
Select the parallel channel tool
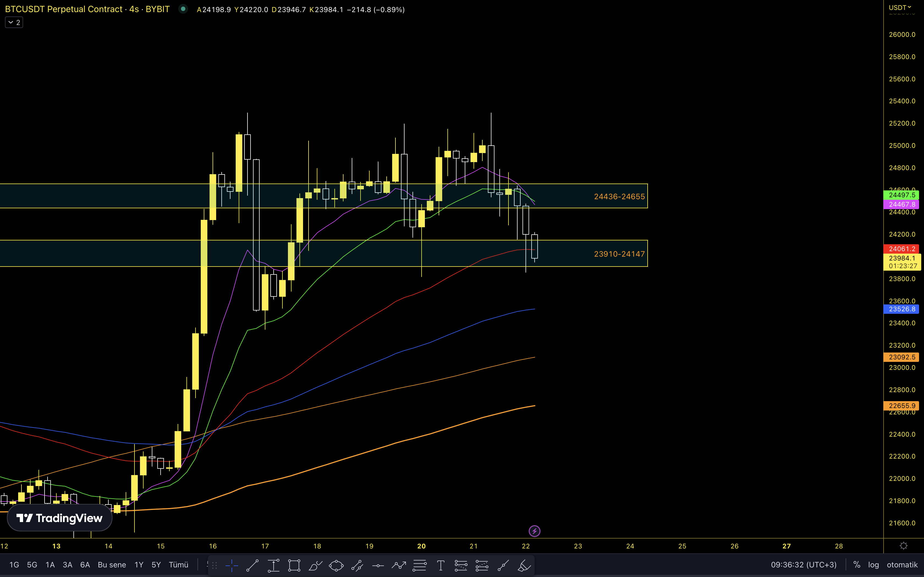[x=357, y=565]
